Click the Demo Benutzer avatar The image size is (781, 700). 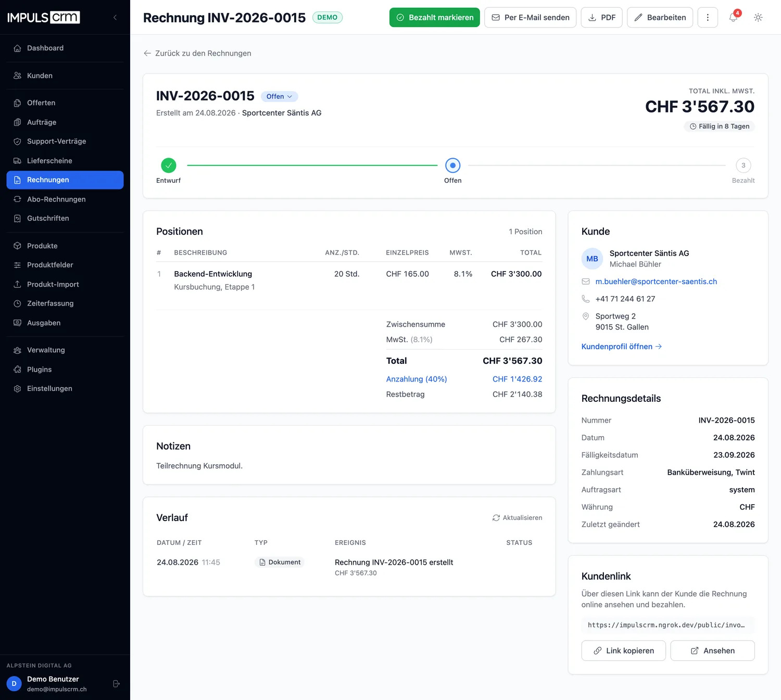14,683
